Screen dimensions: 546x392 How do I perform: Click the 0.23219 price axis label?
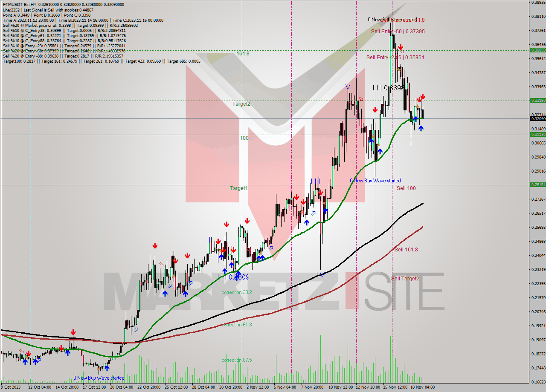click(x=538, y=269)
